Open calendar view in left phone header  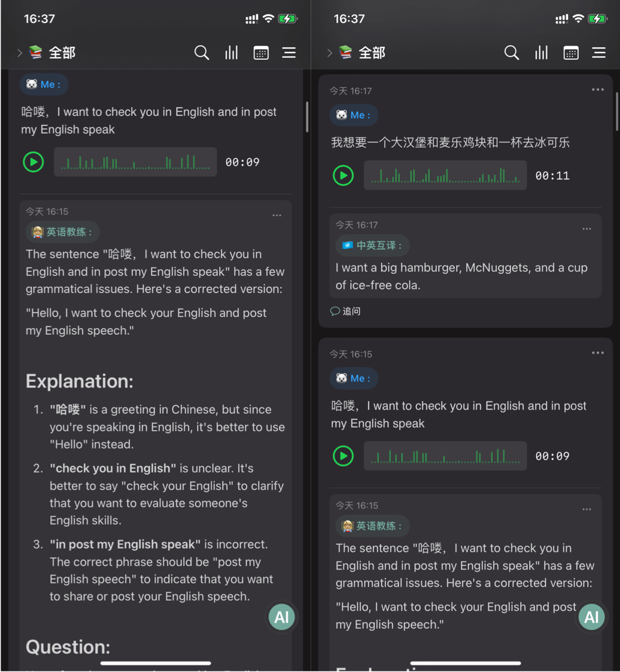261,53
